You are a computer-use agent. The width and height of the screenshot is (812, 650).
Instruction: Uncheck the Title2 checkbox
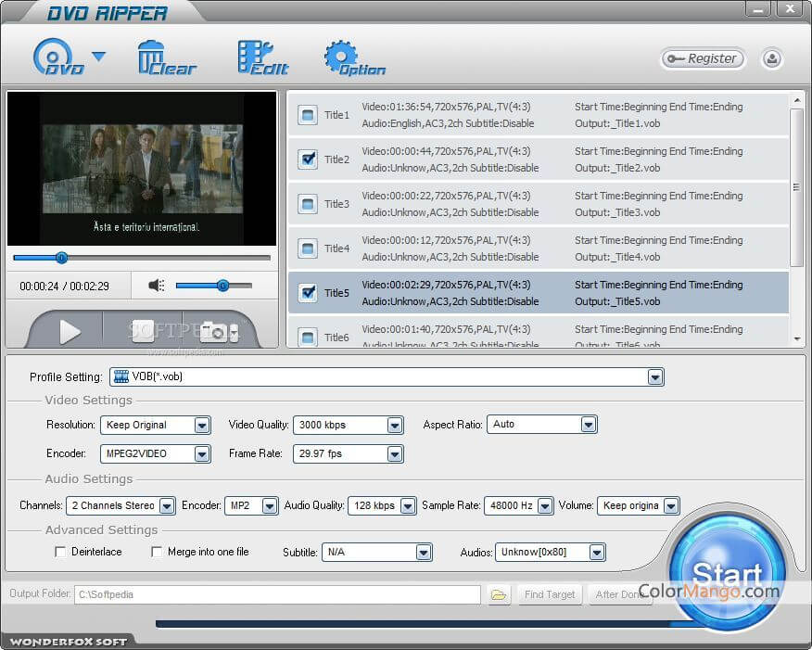click(x=308, y=159)
